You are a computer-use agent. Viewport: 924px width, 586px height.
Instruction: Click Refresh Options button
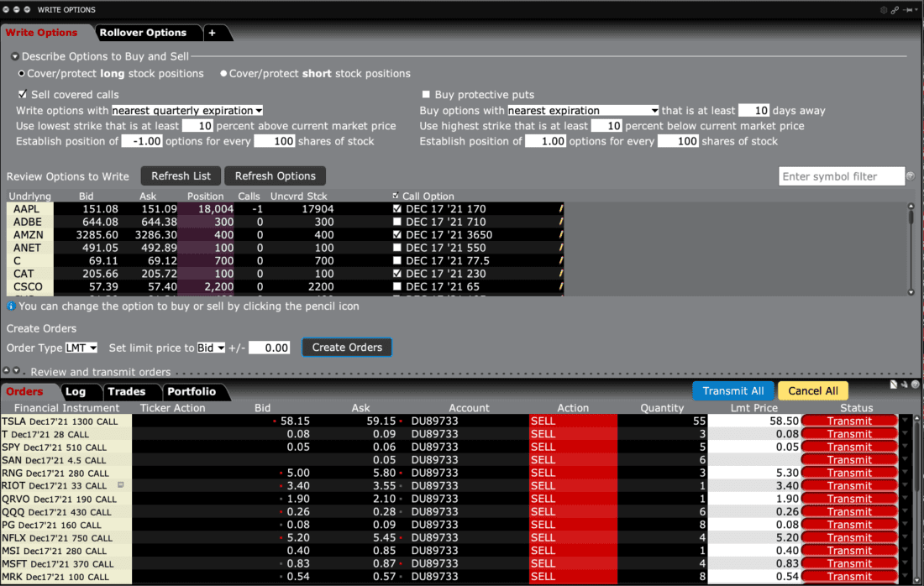tap(276, 176)
